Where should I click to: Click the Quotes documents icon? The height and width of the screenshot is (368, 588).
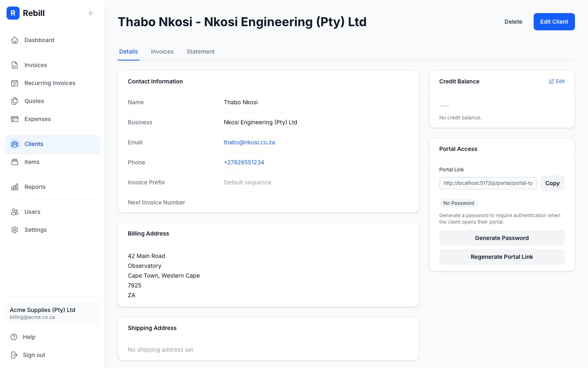[x=15, y=101]
